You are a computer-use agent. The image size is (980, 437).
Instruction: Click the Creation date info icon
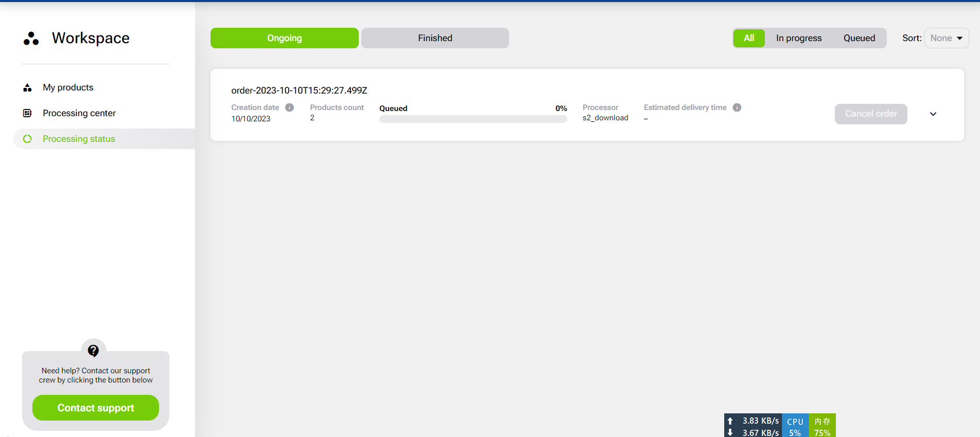[x=290, y=107]
